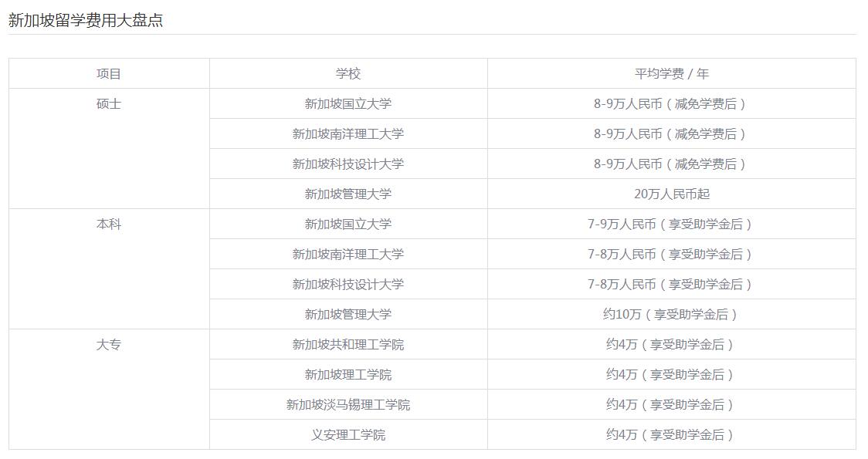Select the 新加坡淡马锡理工学院 cell
The width and height of the screenshot is (868, 459).
point(348,404)
